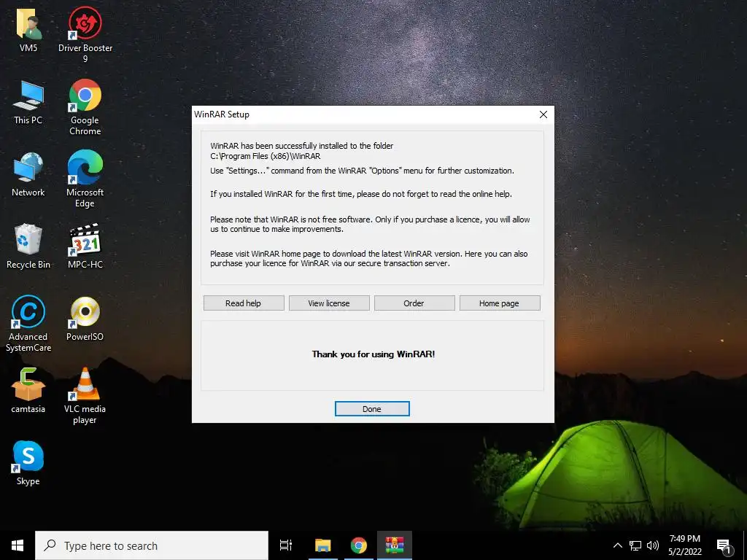
Task: Click the WinRAR Setup title text
Action: (x=222, y=114)
